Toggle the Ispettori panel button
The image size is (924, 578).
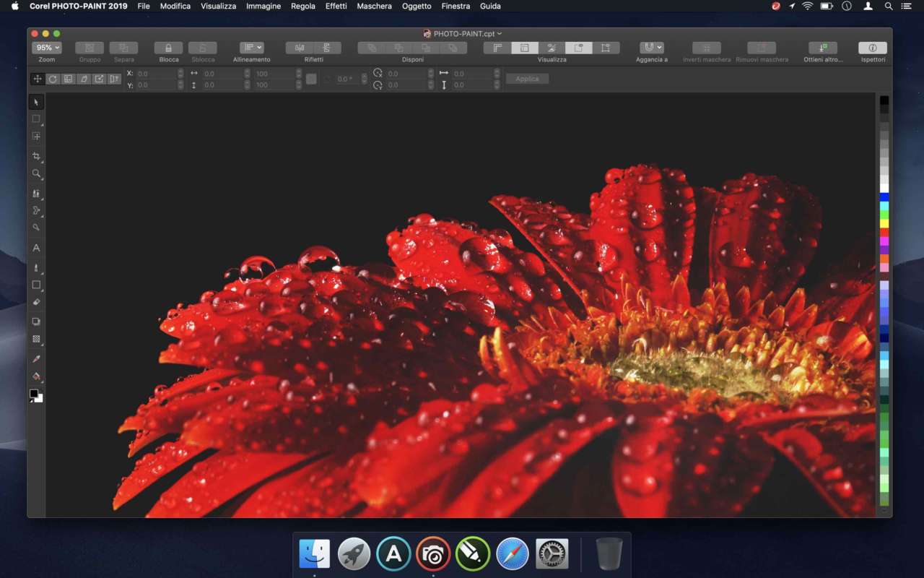(x=872, y=48)
